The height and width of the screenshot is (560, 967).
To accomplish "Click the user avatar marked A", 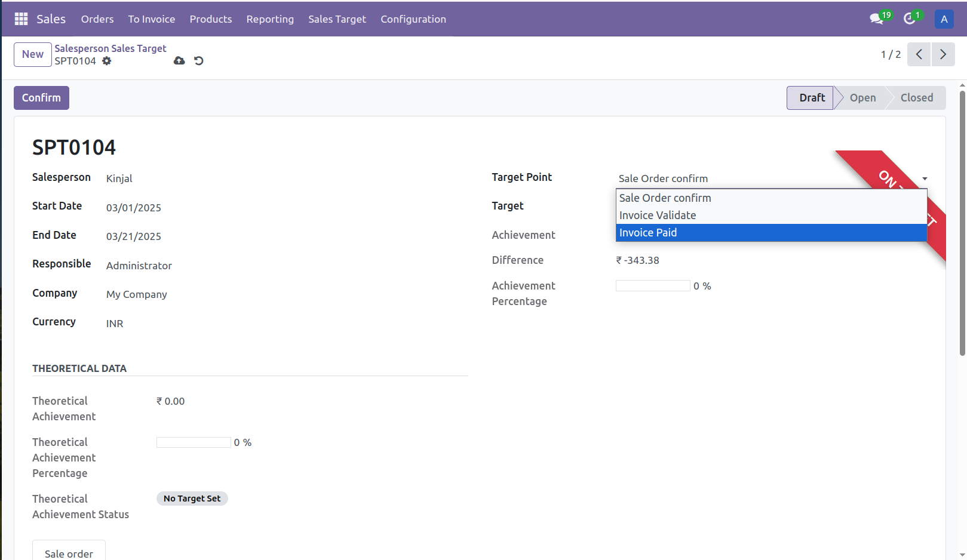I will pos(944,19).
